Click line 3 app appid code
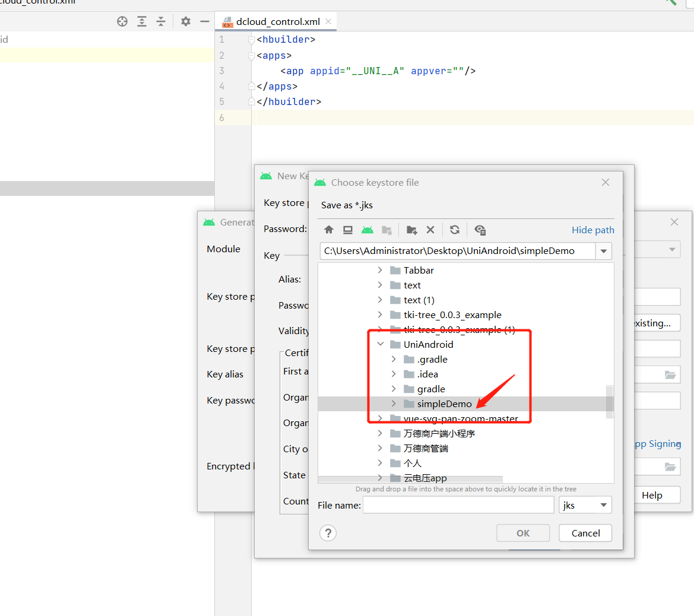The image size is (694, 616). (x=378, y=71)
